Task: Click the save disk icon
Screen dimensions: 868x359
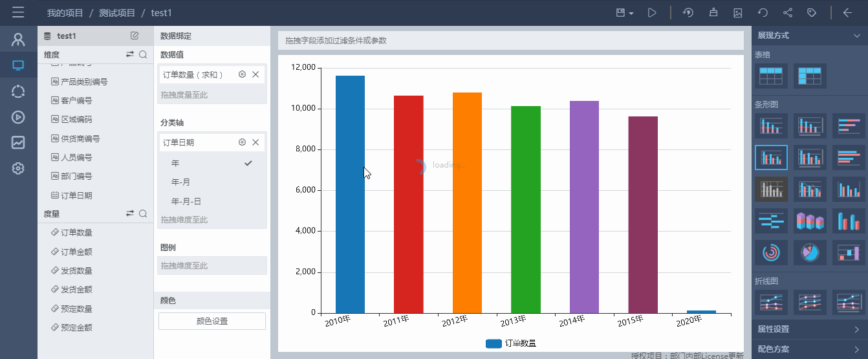Action: tap(621, 13)
